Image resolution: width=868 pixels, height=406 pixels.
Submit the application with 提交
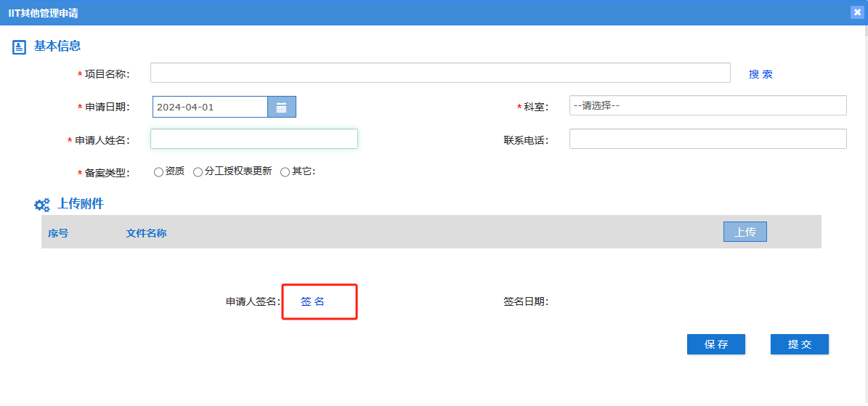tap(799, 344)
